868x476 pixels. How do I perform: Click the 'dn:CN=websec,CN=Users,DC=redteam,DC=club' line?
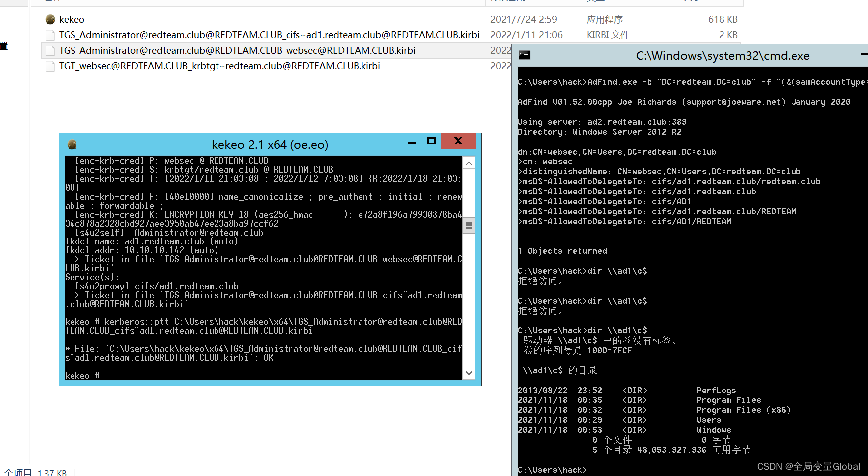(x=617, y=152)
